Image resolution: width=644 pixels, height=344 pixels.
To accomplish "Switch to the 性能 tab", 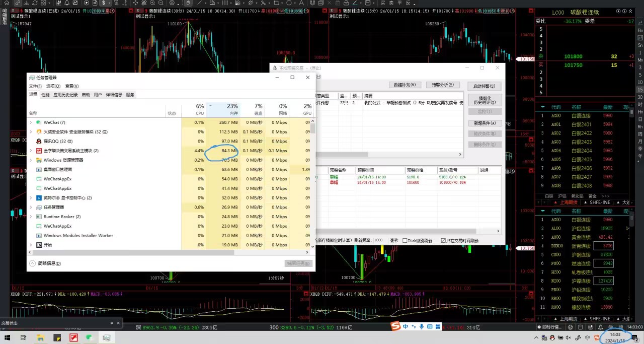I will click(x=45, y=95).
